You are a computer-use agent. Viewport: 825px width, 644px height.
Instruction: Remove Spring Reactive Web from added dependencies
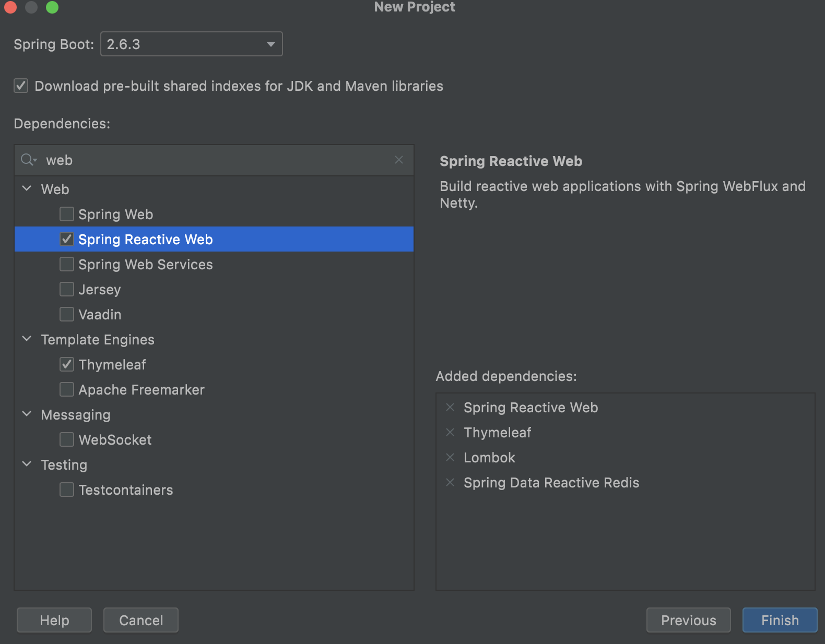click(x=450, y=407)
